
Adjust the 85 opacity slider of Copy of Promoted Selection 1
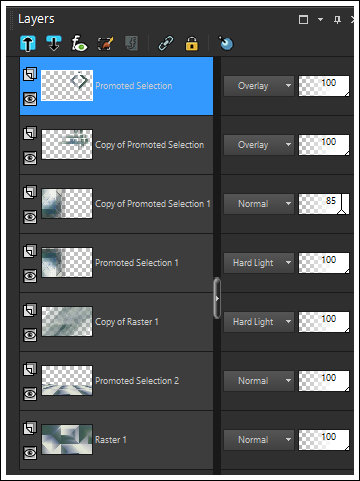point(324,204)
